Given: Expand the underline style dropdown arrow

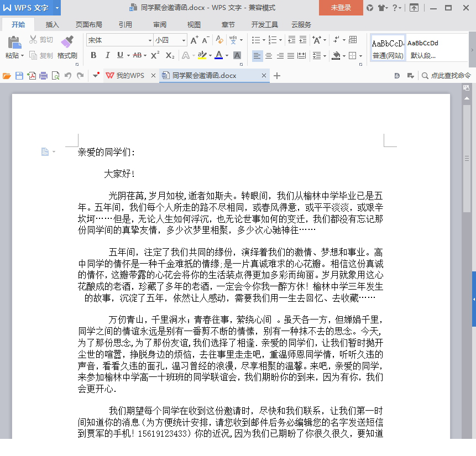Looking at the screenshot, I should coord(128,56).
